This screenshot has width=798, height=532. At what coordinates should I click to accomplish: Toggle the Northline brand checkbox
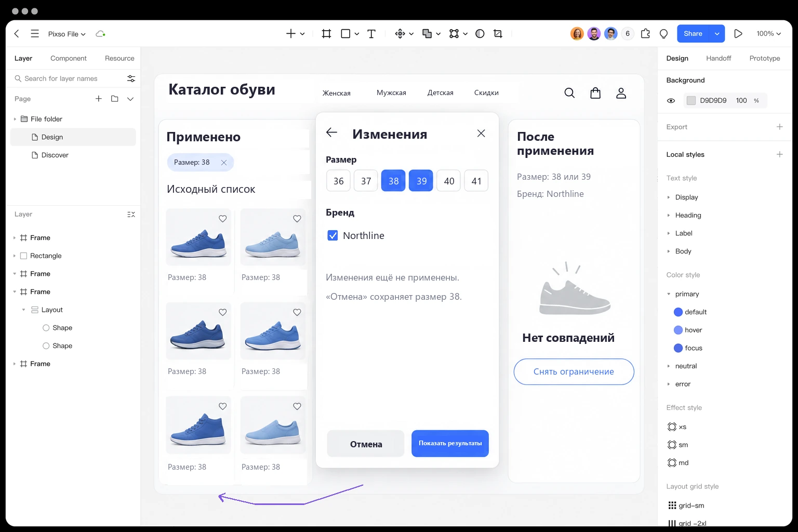click(x=332, y=235)
